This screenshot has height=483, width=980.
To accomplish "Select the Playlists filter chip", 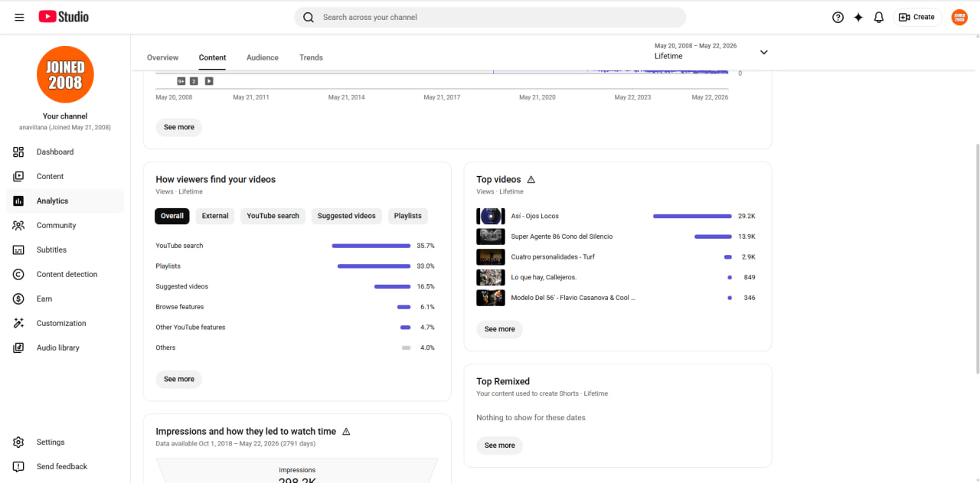I will pyautogui.click(x=408, y=216).
